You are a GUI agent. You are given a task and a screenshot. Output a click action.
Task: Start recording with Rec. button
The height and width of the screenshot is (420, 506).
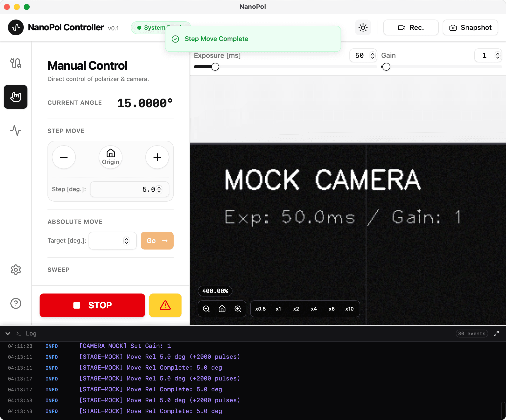click(411, 27)
